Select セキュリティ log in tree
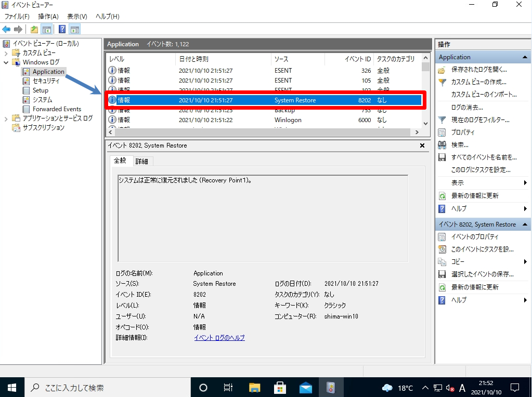 [x=46, y=81]
